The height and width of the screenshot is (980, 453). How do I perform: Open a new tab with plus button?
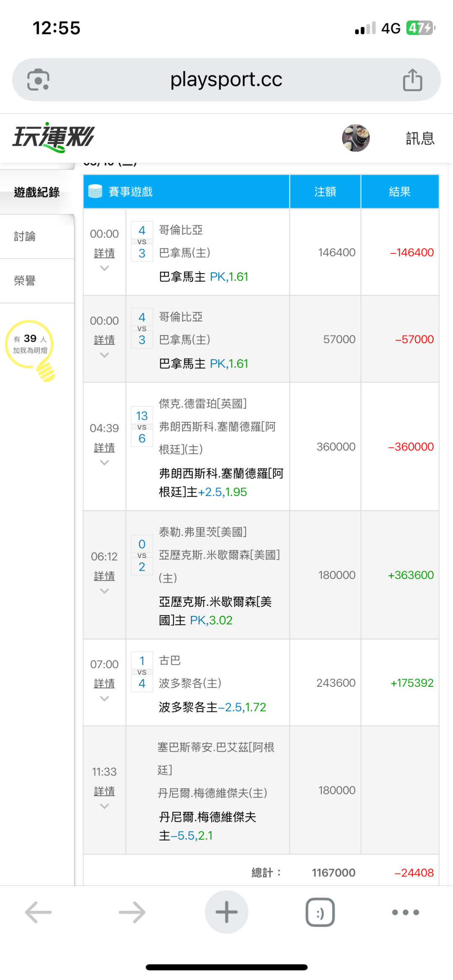pos(226,912)
